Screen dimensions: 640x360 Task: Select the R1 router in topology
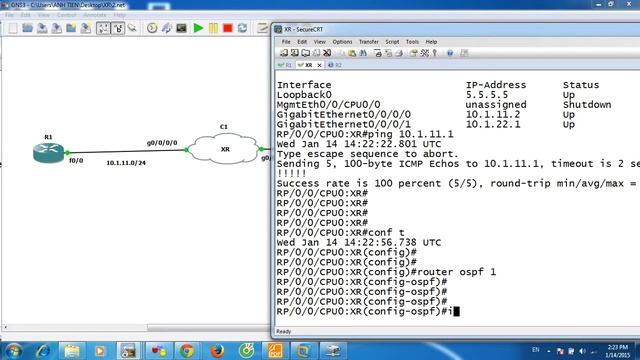click(49, 153)
